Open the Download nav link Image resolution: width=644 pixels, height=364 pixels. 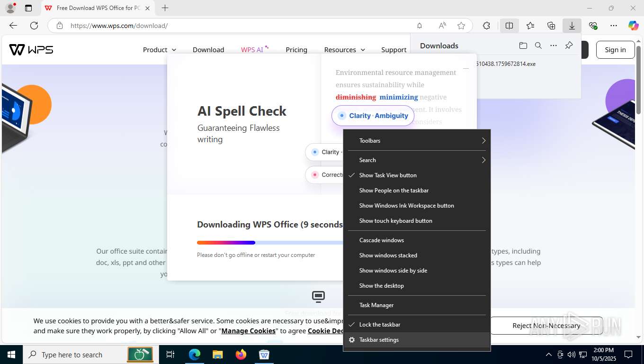(208, 50)
